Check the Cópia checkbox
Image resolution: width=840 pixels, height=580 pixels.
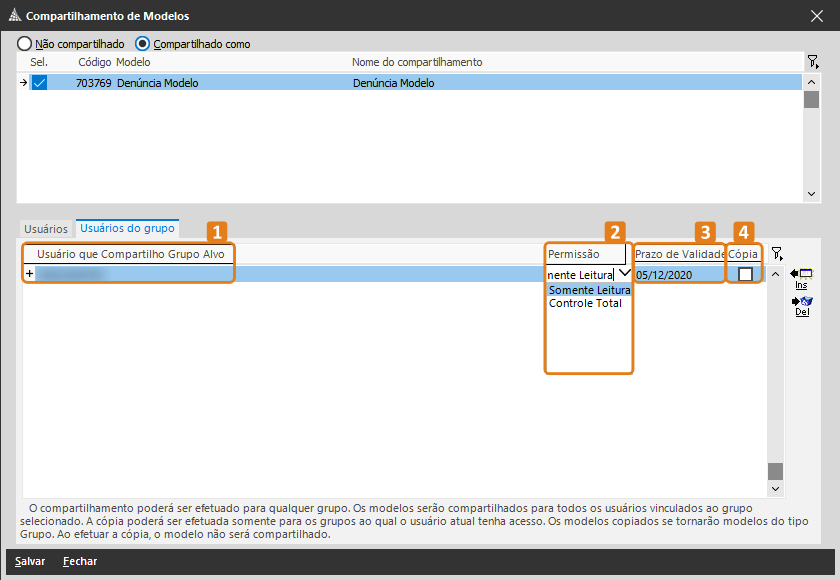tap(745, 274)
